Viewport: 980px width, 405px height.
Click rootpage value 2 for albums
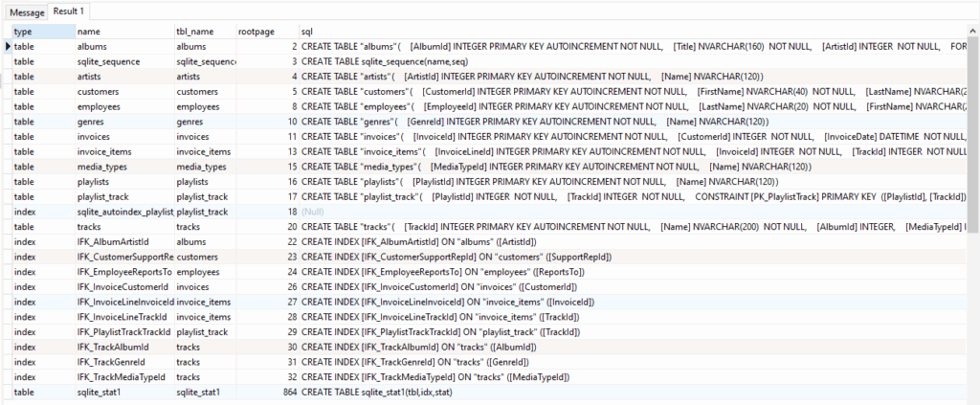(x=268, y=46)
